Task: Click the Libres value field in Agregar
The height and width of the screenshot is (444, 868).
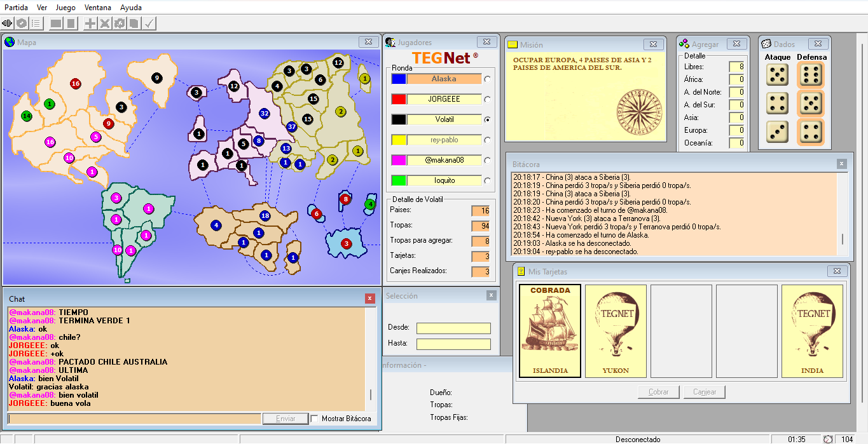Action: 736,67
